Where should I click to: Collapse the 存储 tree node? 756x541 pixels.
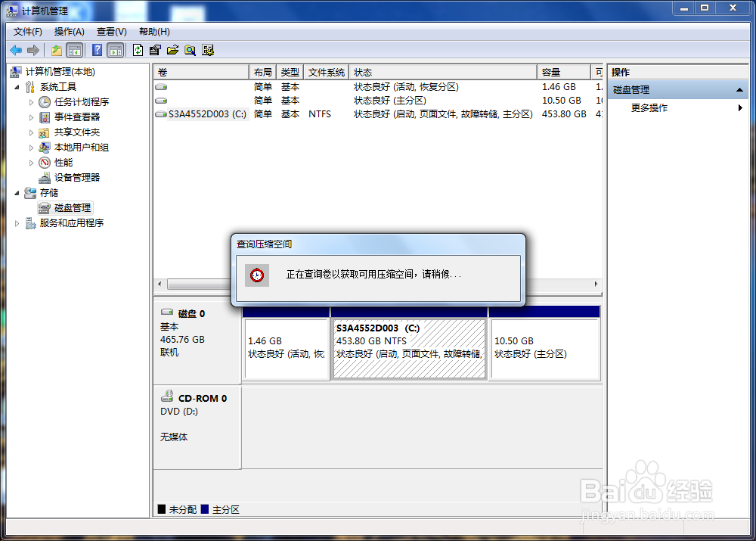pyautogui.click(x=17, y=193)
